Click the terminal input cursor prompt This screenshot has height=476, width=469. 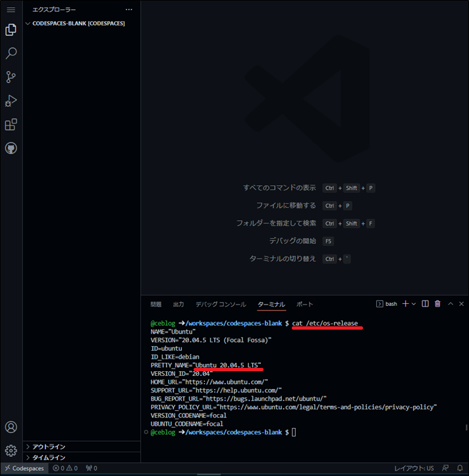pos(294,432)
